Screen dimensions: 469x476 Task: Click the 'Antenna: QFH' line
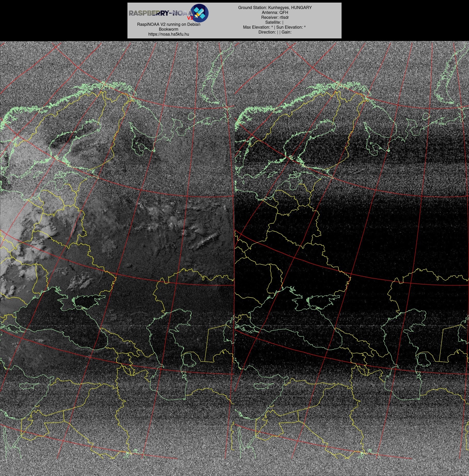275,12
